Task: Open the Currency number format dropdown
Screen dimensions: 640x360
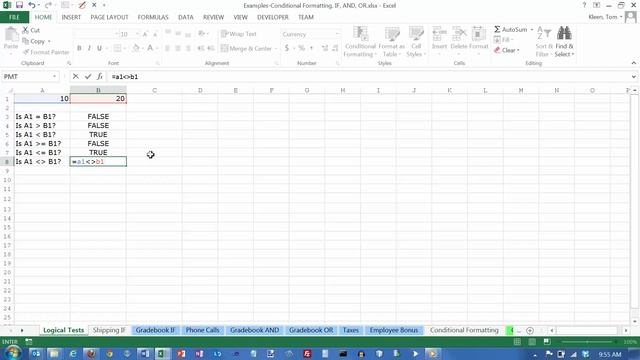Action: tap(338, 34)
